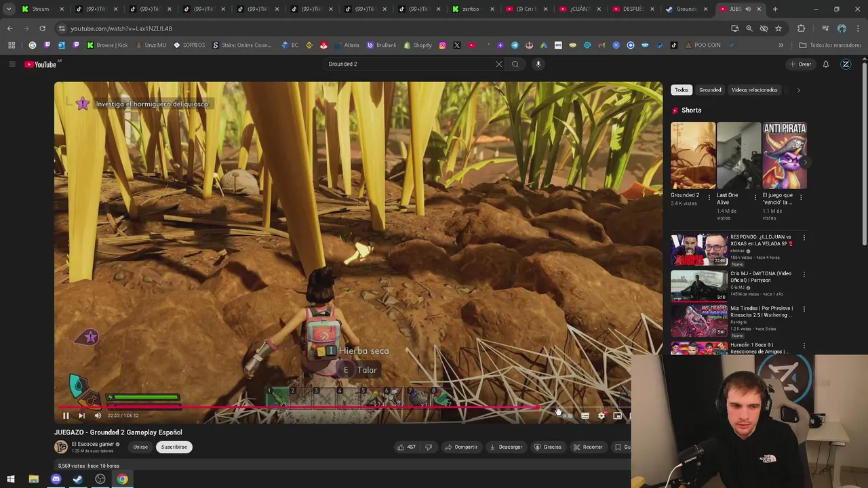Open YouTube notifications bell

click(x=826, y=64)
